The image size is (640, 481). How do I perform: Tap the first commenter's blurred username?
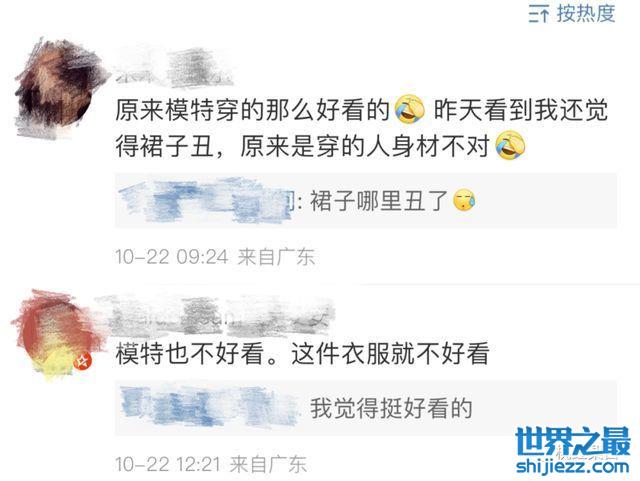(x=173, y=68)
